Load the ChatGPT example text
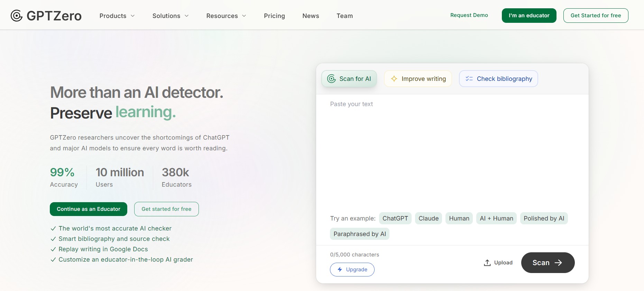 pyautogui.click(x=395, y=218)
